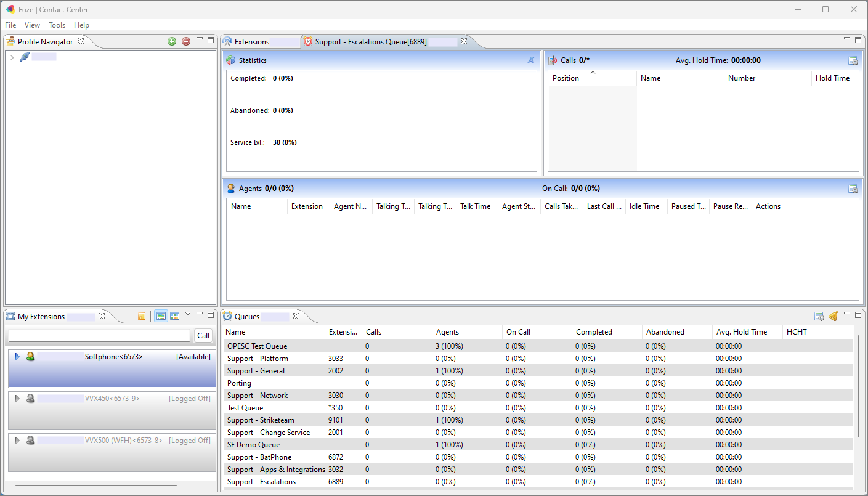Open Queues table column settings icon
Screen dimensions: 868x496
click(x=819, y=316)
